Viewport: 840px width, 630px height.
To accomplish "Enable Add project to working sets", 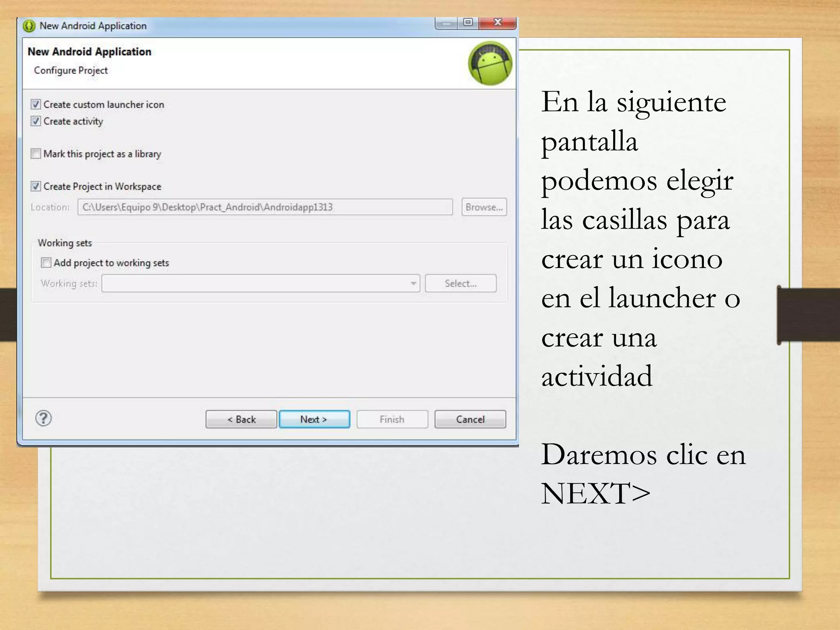I will coord(46,262).
